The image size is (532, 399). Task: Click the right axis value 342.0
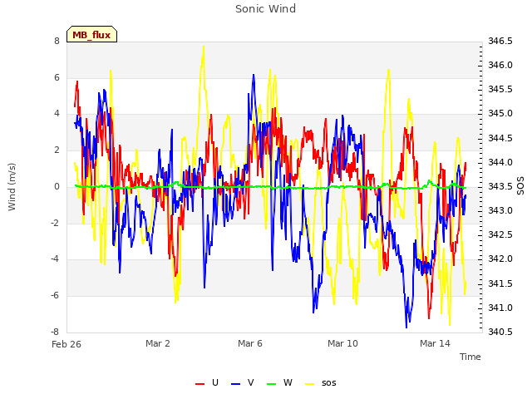[500, 259]
